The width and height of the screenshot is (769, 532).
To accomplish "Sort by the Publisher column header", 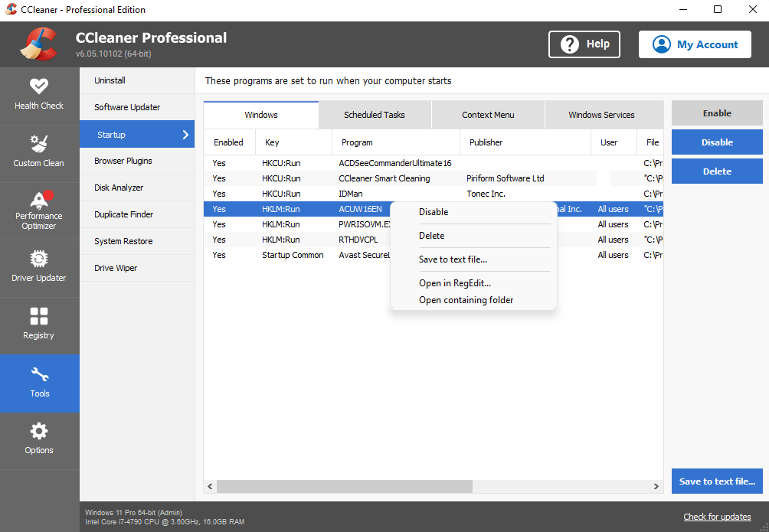I will 525,142.
